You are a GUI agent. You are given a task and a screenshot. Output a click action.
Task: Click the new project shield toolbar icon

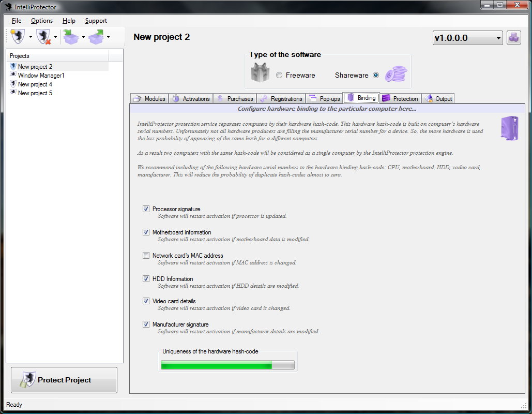point(18,36)
